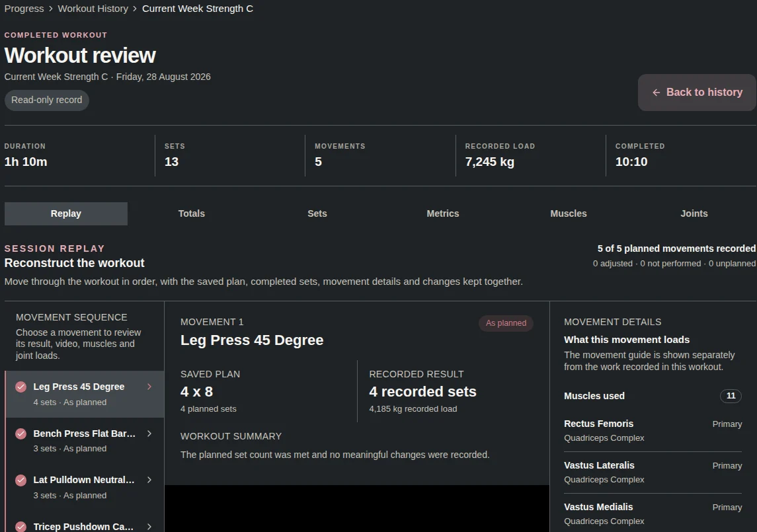Switch to the Sets tab
Image resolution: width=757 pixels, height=532 pixels.
pos(317,213)
